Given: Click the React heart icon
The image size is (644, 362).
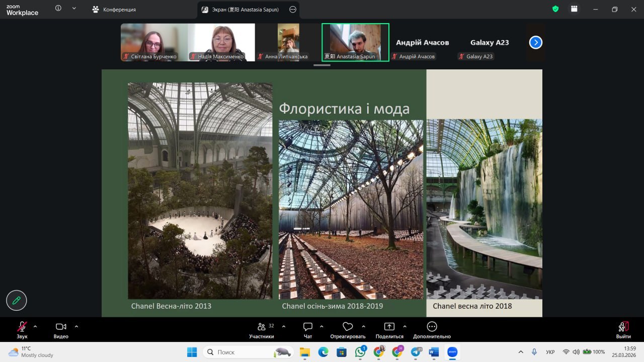Looking at the screenshot, I should pos(348,327).
